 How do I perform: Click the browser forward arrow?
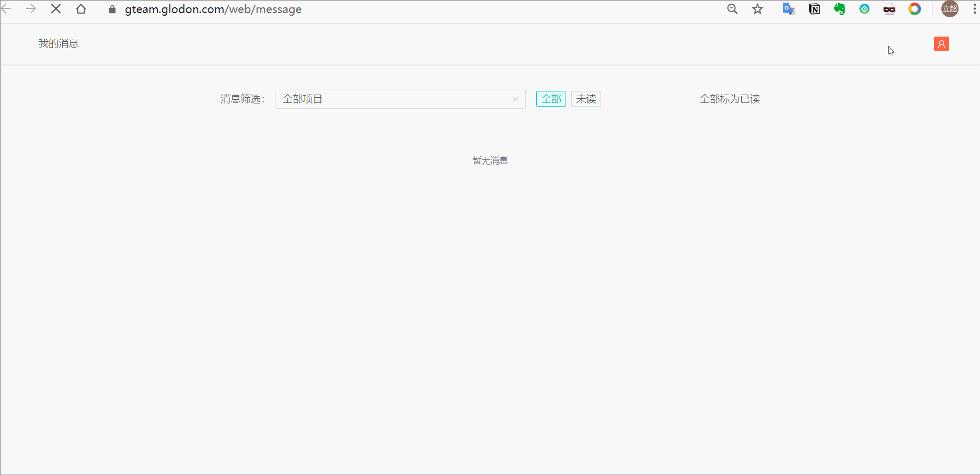[31, 9]
